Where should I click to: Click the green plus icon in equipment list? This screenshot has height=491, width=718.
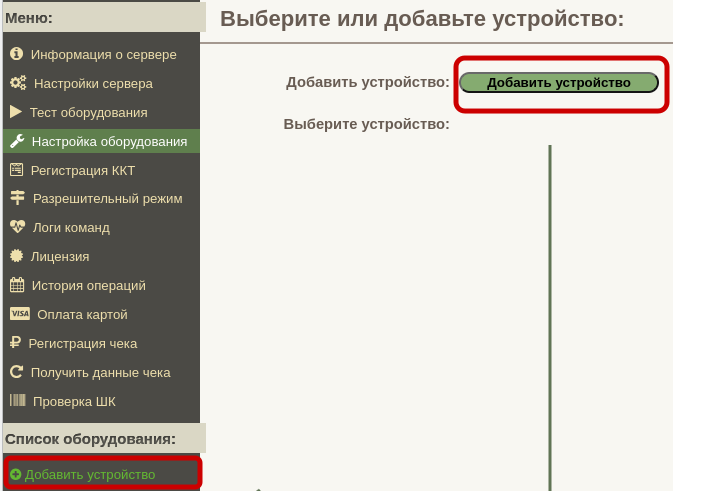[x=16, y=475]
